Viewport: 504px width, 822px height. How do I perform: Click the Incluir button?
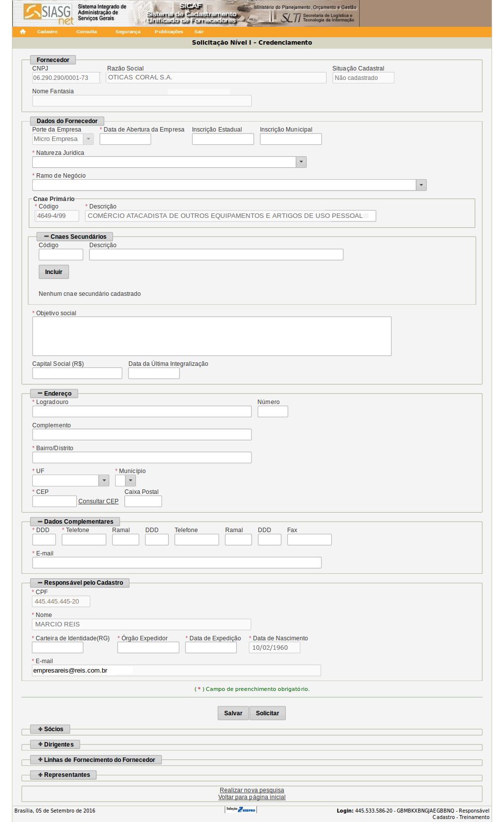coord(54,272)
